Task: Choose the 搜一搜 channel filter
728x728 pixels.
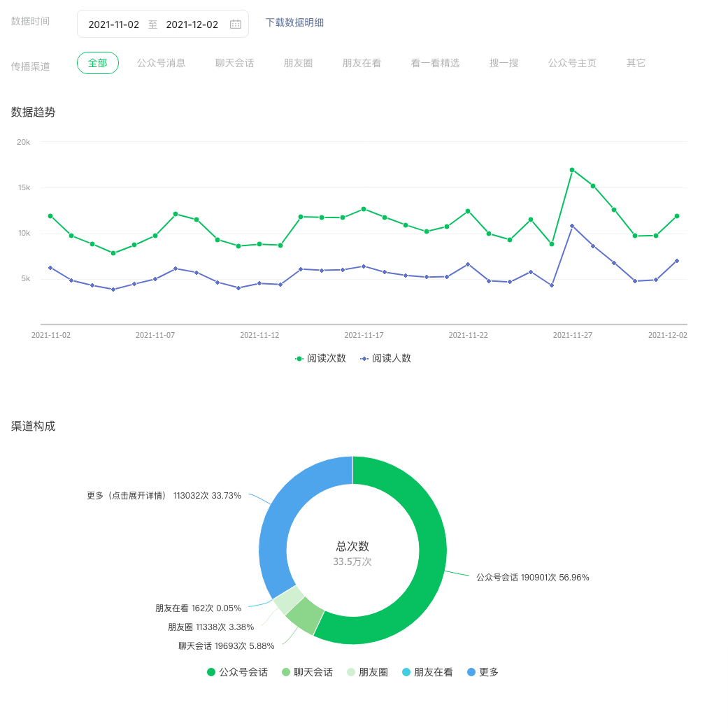Action: 504,63
